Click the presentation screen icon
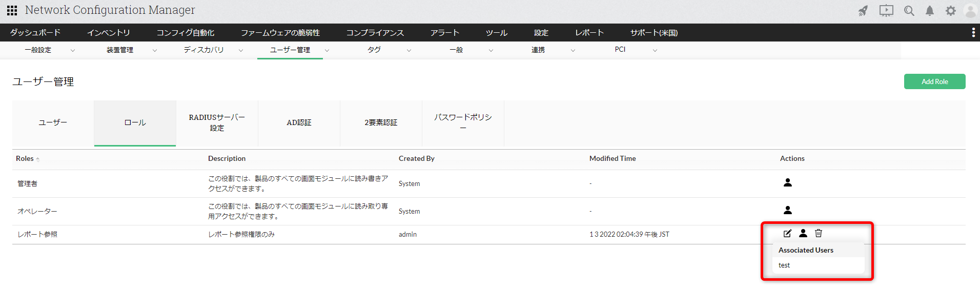 click(x=886, y=11)
